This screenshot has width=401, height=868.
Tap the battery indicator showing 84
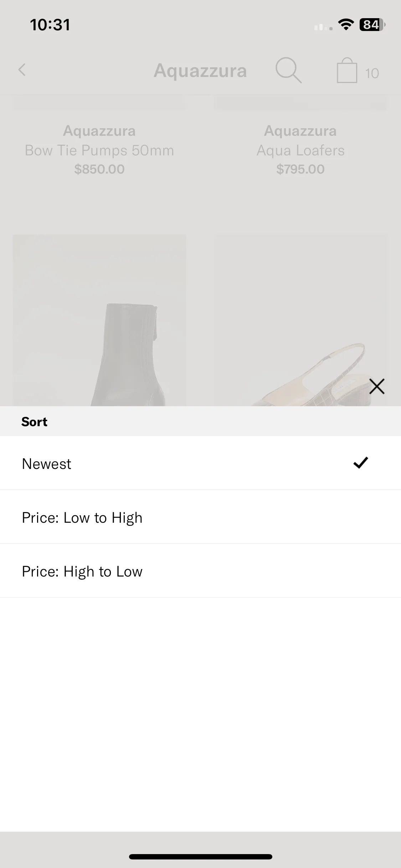point(372,25)
